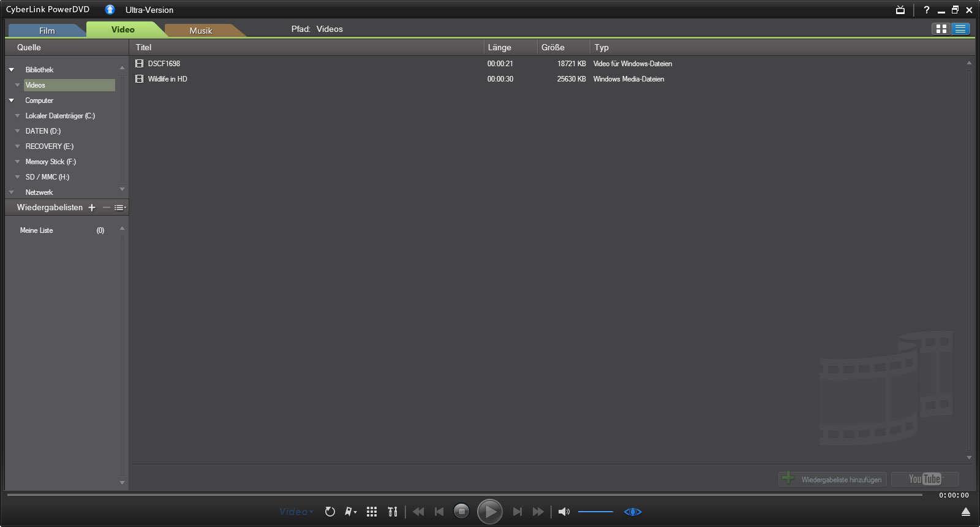Select the Video tab
The width and height of the screenshot is (980, 527).
coord(123,29)
